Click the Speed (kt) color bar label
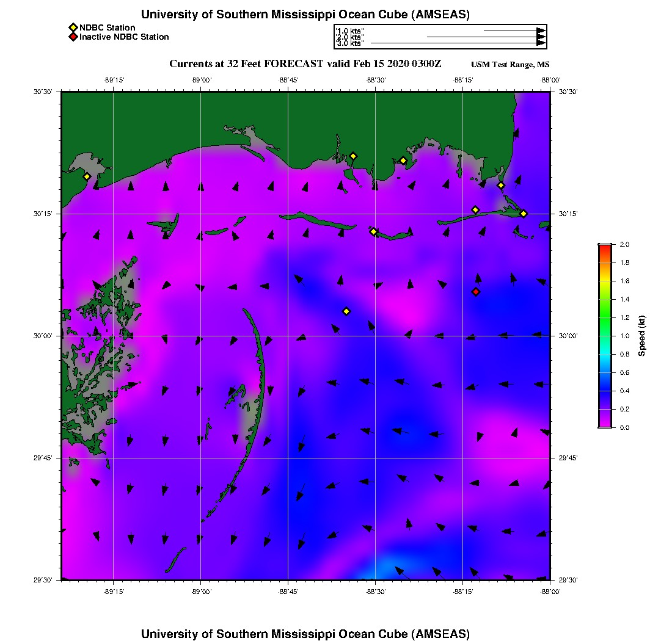The image size is (672, 641). [x=642, y=336]
